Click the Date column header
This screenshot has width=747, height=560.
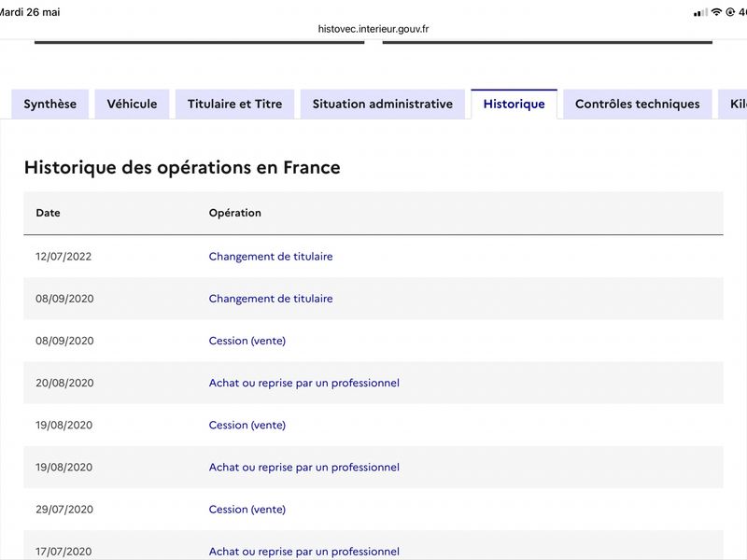coord(49,213)
